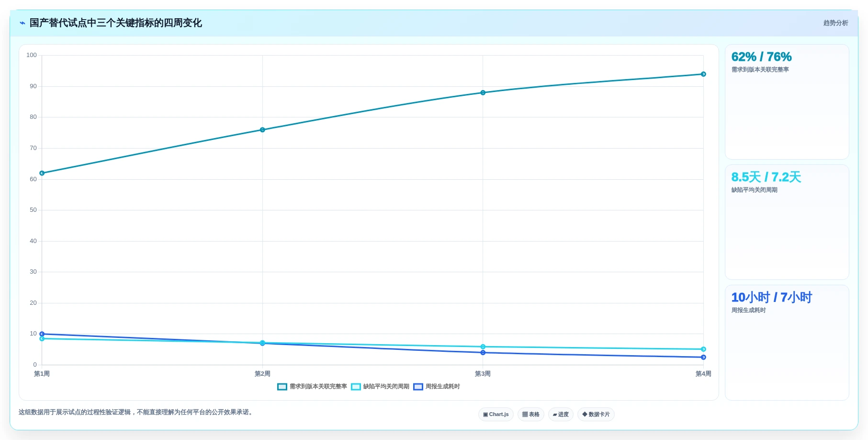Click the 需求到版本关联完整率 caption in metric card

pyautogui.click(x=760, y=70)
